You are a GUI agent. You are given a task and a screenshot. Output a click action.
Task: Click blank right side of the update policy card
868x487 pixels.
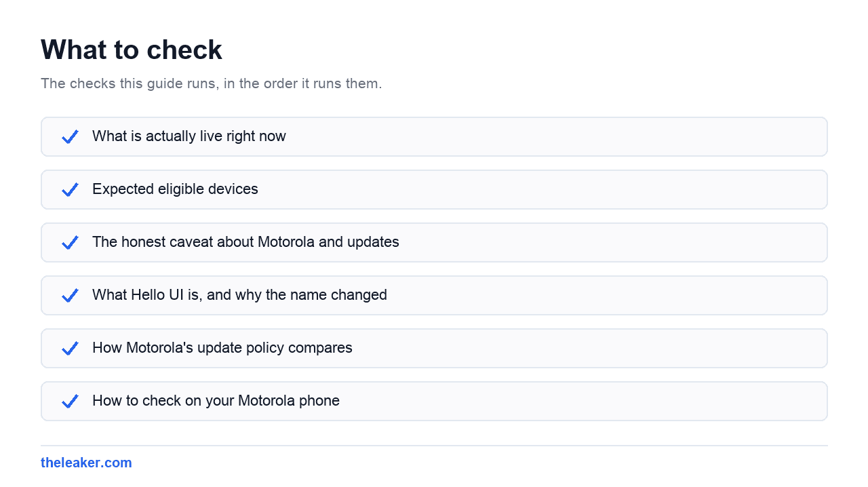coord(590,348)
